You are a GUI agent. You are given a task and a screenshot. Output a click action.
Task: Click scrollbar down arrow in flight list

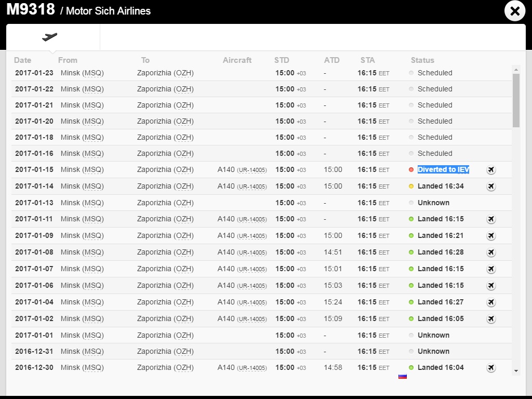pyautogui.click(x=516, y=370)
